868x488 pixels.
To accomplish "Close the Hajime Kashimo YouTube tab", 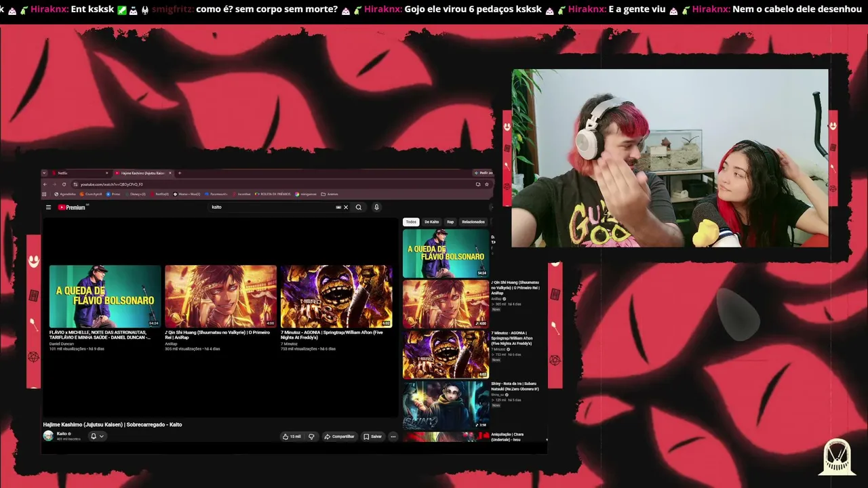I will 170,174.
